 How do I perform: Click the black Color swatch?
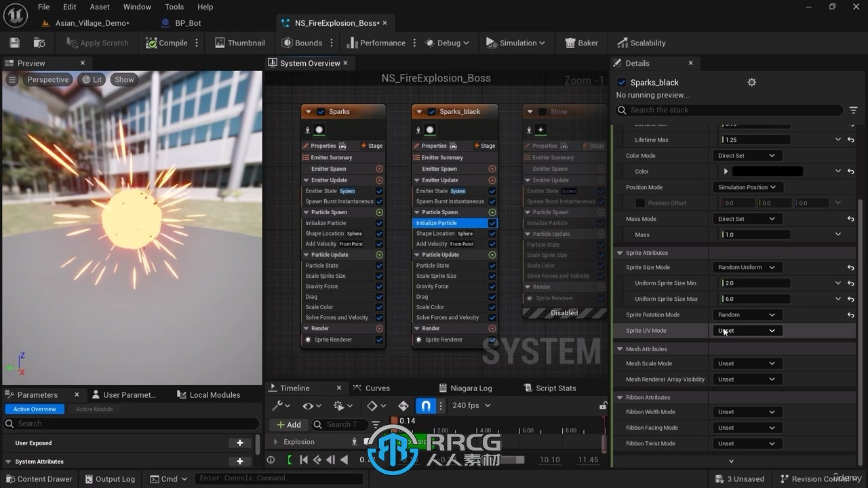click(x=767, y=171)
